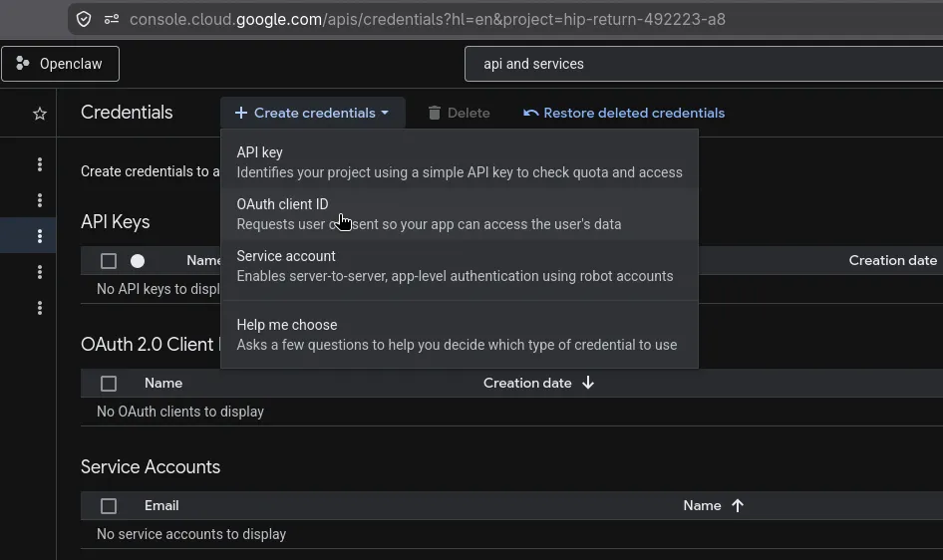Tick the API Keys select-all checkbox
The width and height of the screenshot is (943, 560).
click(109, 261)
